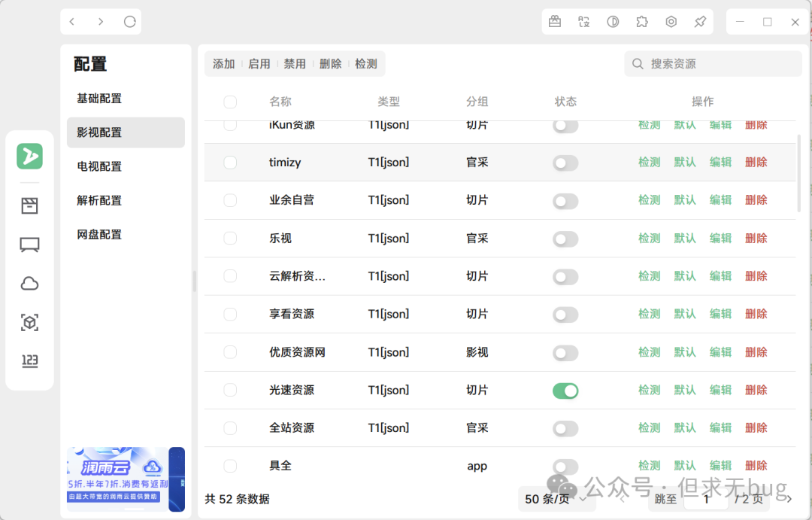
Task: Disable the 光速资源 status switch
Action: pyautogui.click(x=565, y=391)
